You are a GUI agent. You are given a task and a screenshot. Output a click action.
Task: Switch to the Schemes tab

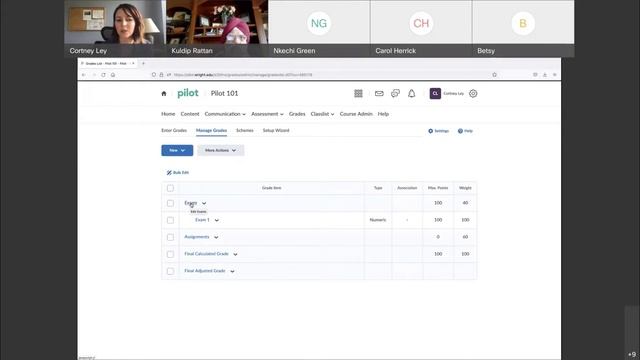point(245,131)
